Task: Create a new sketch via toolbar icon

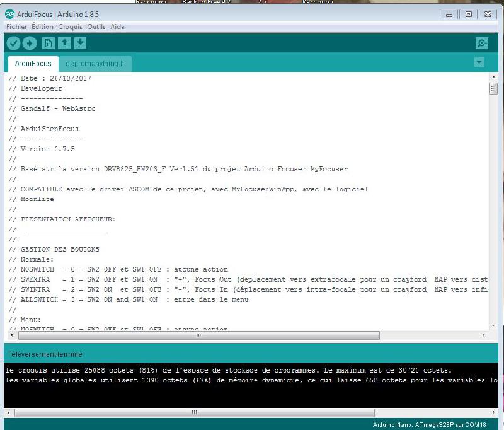Action: click(x=49, y=43)
